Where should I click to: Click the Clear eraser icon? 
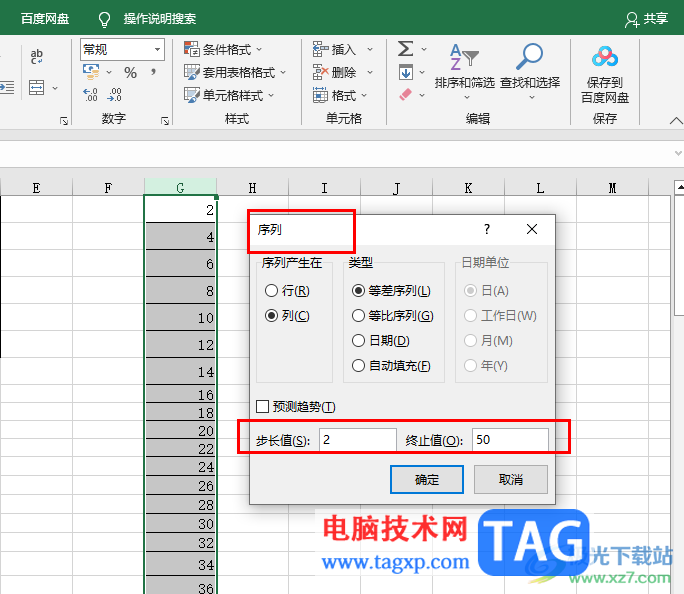coord(405,95)
